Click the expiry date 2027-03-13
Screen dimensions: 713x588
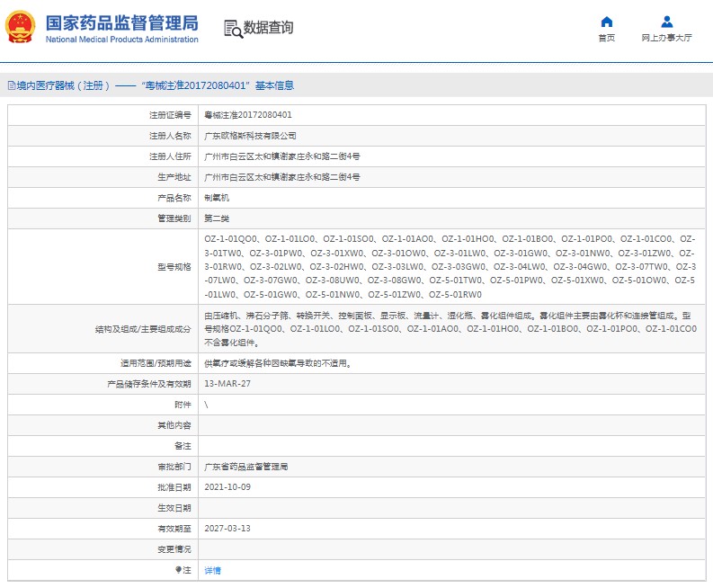click(x=227, y=529)
